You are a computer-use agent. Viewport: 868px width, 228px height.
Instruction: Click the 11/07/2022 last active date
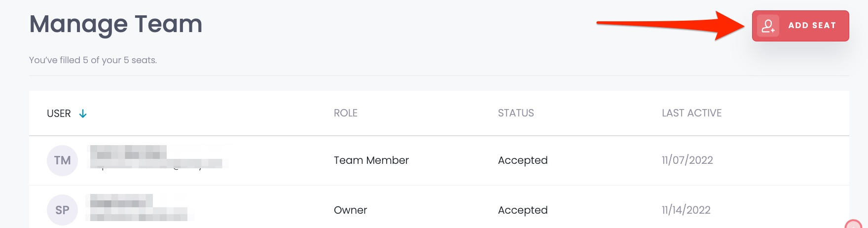[x=687, y=160]
